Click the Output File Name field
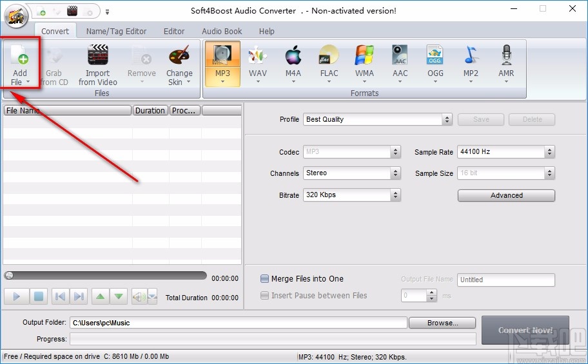The height and width of the screenshot is (364, 588). tap(506, 280)
